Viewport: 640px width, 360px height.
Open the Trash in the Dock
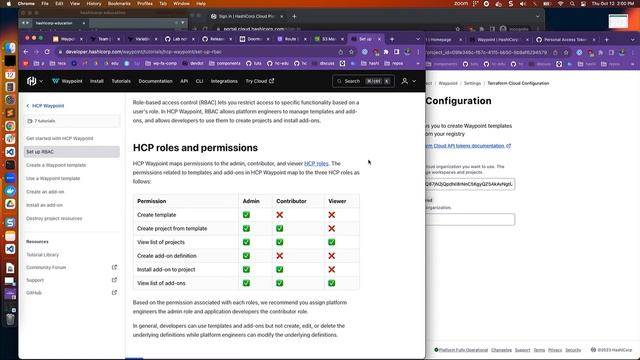click(x=10, y=319)
